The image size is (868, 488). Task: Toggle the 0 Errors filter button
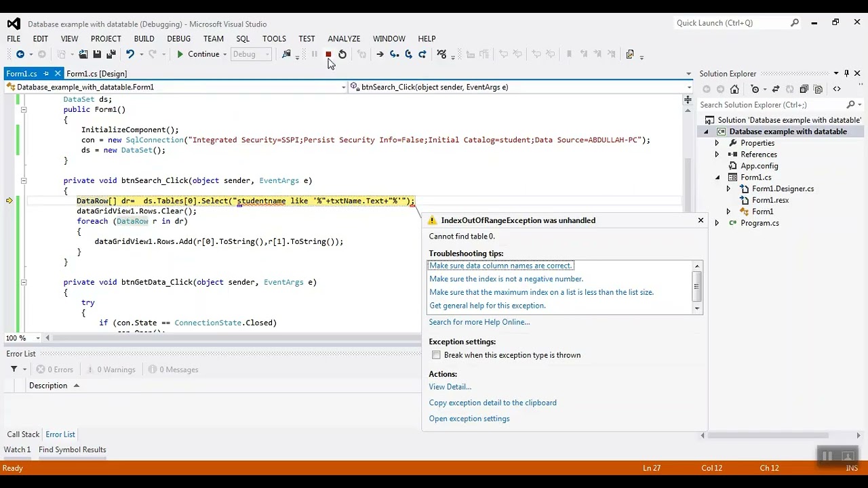tap(55, 369)
